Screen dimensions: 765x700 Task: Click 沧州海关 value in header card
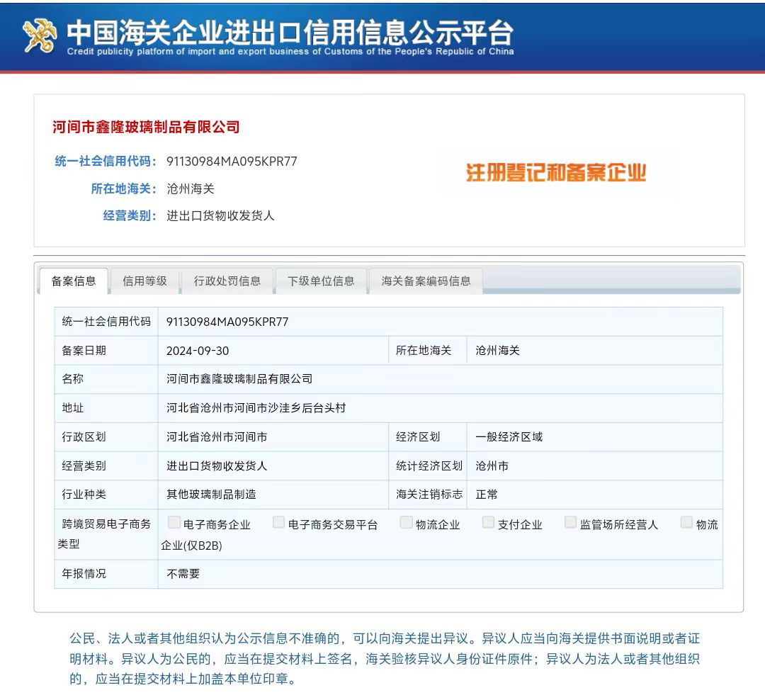pyautogui.click(x=191, y=189)
